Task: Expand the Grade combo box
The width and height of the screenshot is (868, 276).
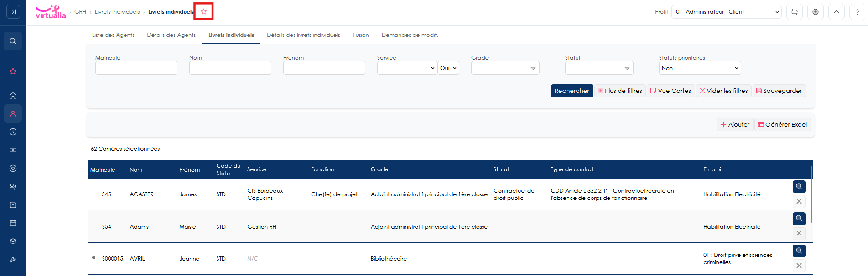Action: [505, 68]
